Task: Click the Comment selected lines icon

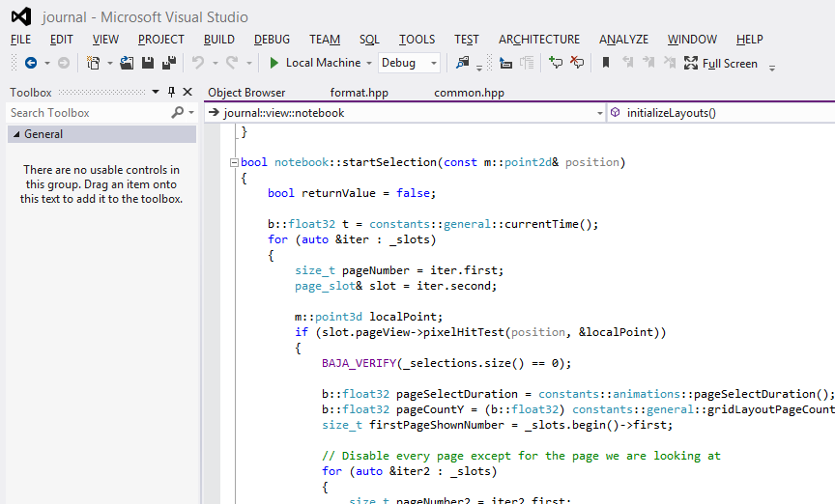Action: click(556, 63)
